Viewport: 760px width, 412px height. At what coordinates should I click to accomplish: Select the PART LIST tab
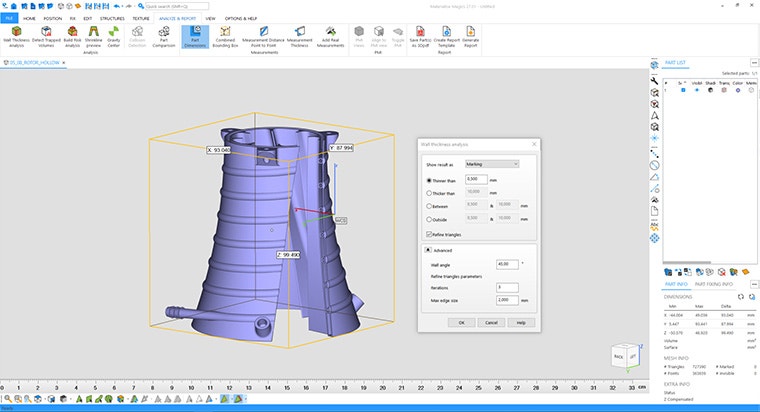pos(675,63)
